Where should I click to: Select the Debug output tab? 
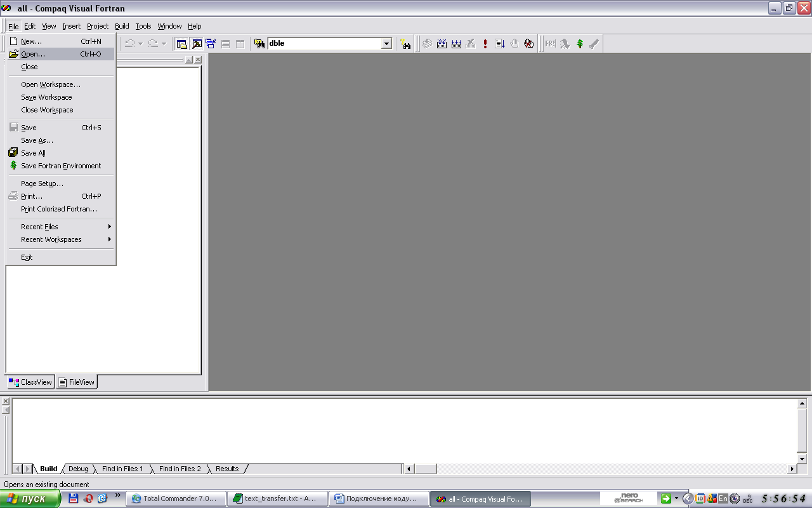(79, 469)
